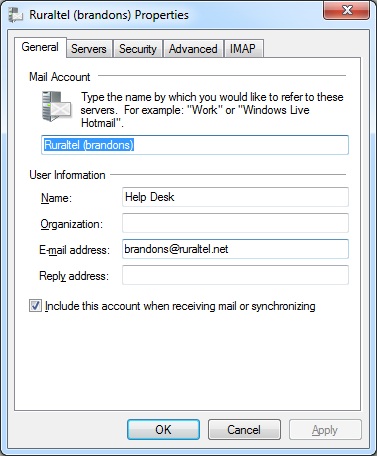This screenshot has width=377, height=456.
Task: Go to the Advanced tab
Action: (x=193, y=49)
